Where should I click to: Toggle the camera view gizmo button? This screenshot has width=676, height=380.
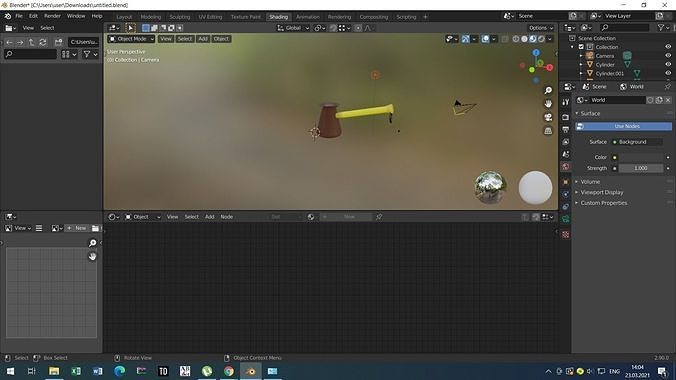coord(548,117)
